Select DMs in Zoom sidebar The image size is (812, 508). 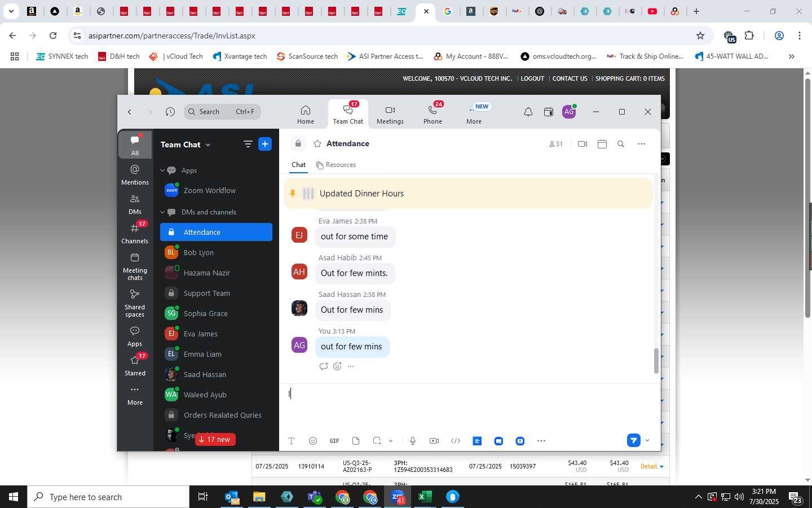135,204
